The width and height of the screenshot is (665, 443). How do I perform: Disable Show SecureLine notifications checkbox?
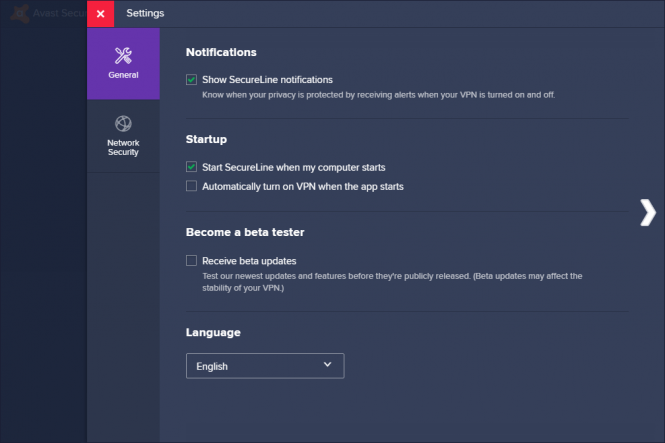[191, 80]
